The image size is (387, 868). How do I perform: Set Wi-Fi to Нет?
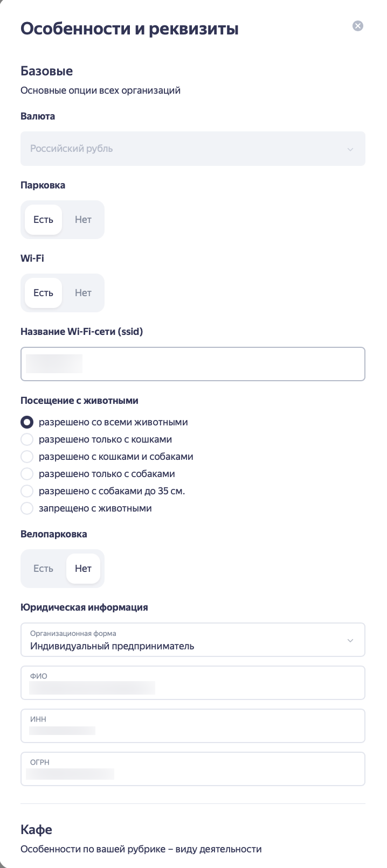coord(83,293)
